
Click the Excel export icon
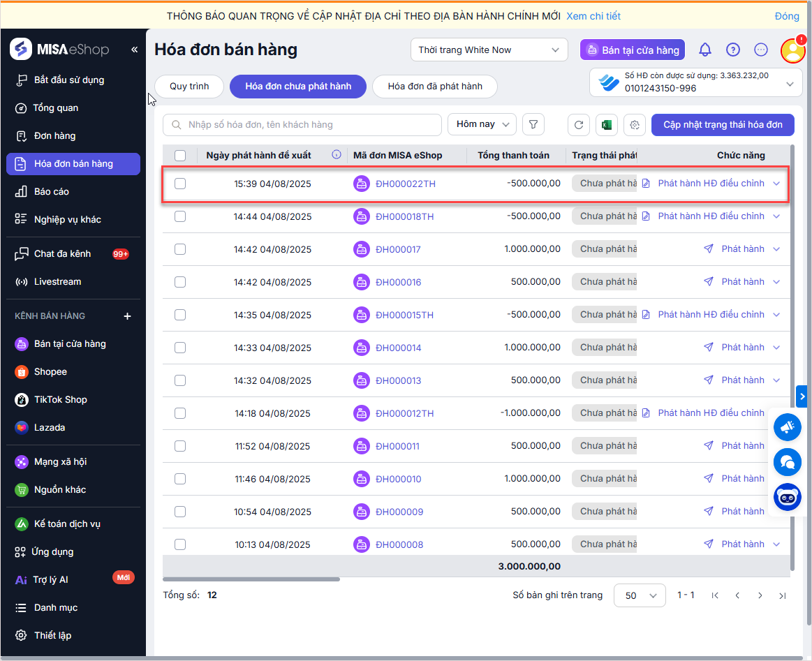(x=606, y=125)
